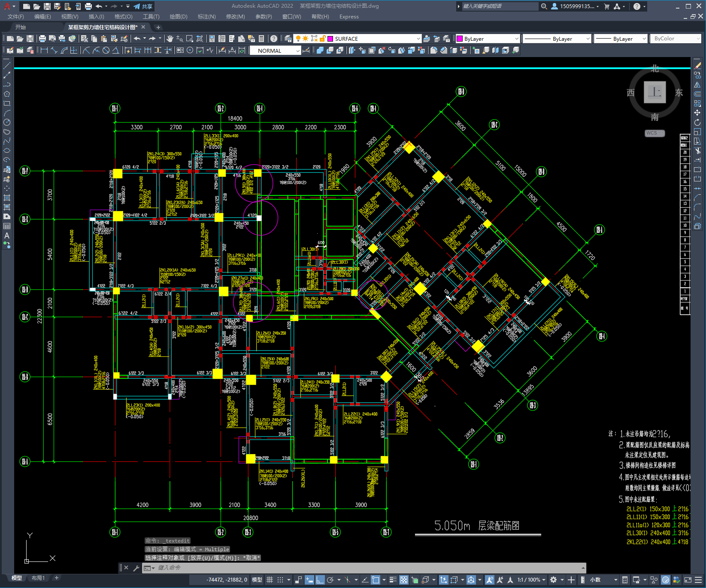Open the 视图(V) menu

point(70,17)
